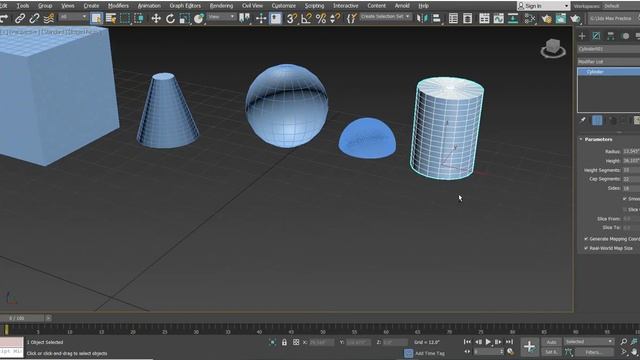This screenshot has height=360, width=640.
Task: Toggle Angle Snap icon
Action: [306, 18]
